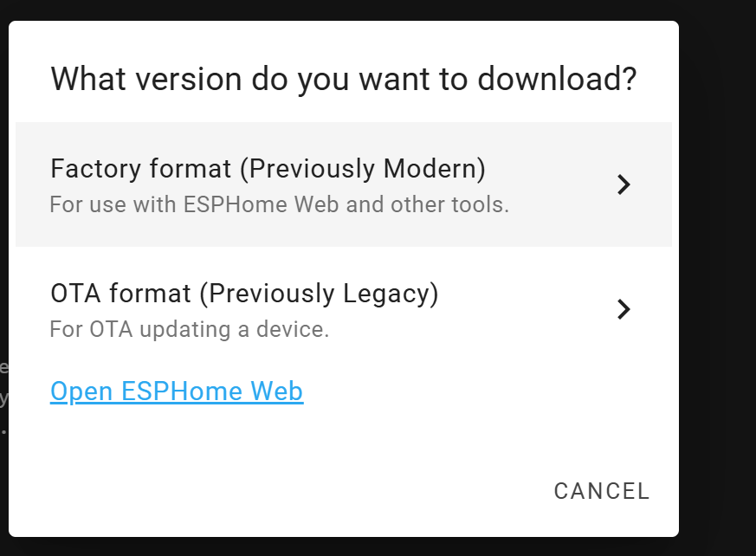Click the words 'Previously Modern'
756x556 pixels.
[x=362, y=168]
